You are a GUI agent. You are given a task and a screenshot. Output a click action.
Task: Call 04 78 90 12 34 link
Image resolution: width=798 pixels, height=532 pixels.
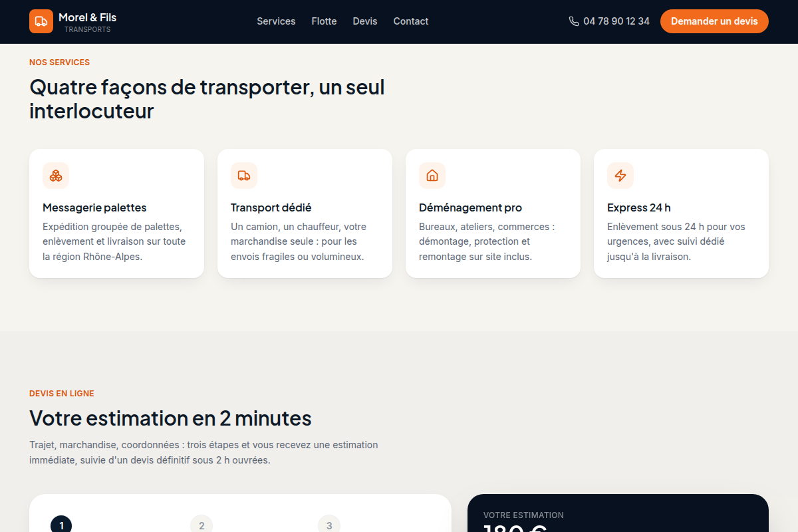click(609, 21)
